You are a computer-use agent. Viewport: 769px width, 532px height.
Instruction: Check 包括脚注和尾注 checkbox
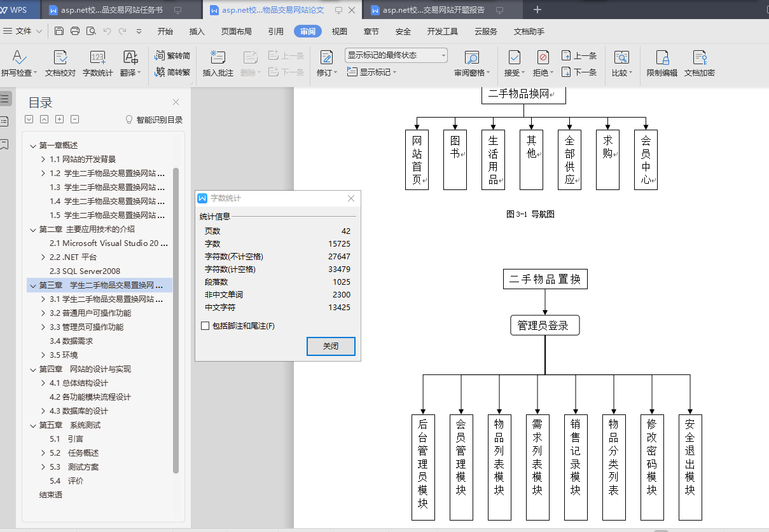point(205,326)
